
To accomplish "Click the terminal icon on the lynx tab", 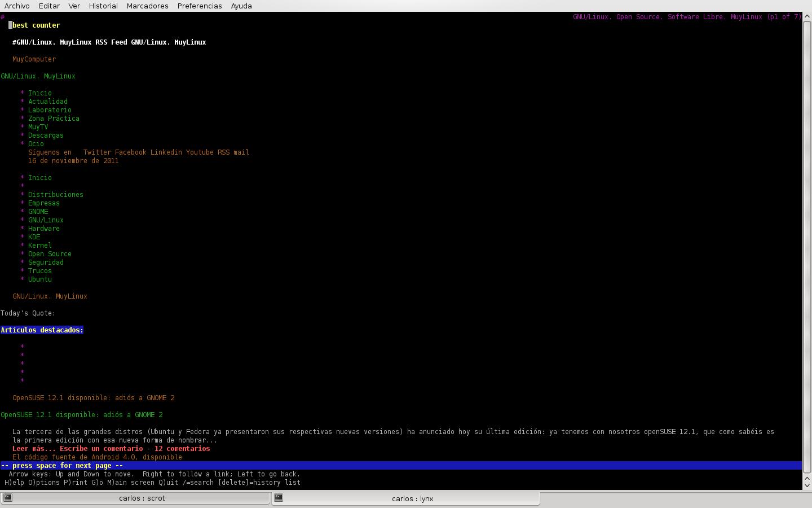I will pyautogui.click(x=279, y=498).
